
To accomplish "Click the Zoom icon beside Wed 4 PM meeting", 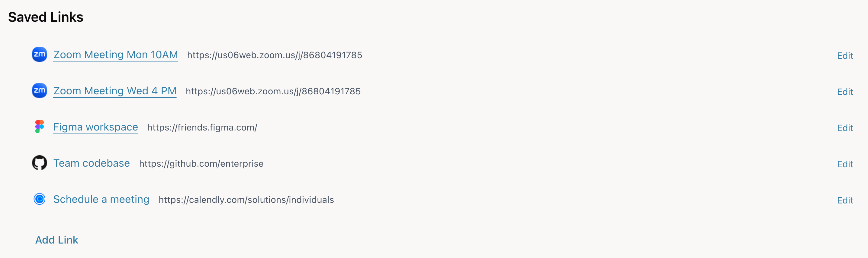I will point(40,90).
